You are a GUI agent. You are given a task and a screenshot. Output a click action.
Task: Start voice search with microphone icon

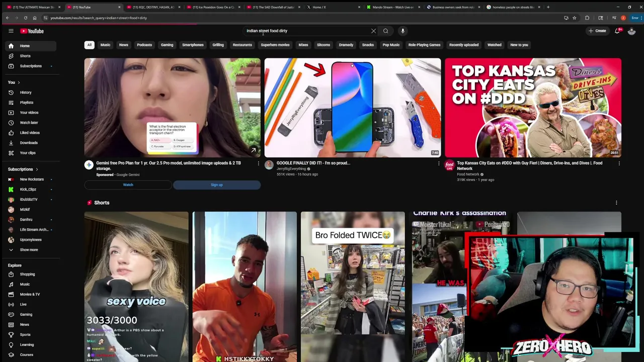[403, 31]
